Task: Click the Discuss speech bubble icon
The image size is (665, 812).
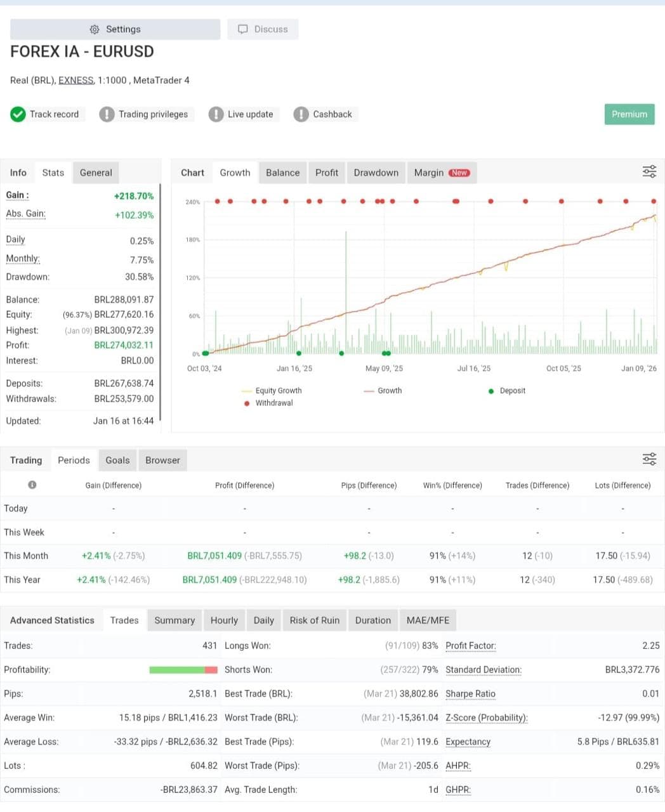Action: coord(242,29)
